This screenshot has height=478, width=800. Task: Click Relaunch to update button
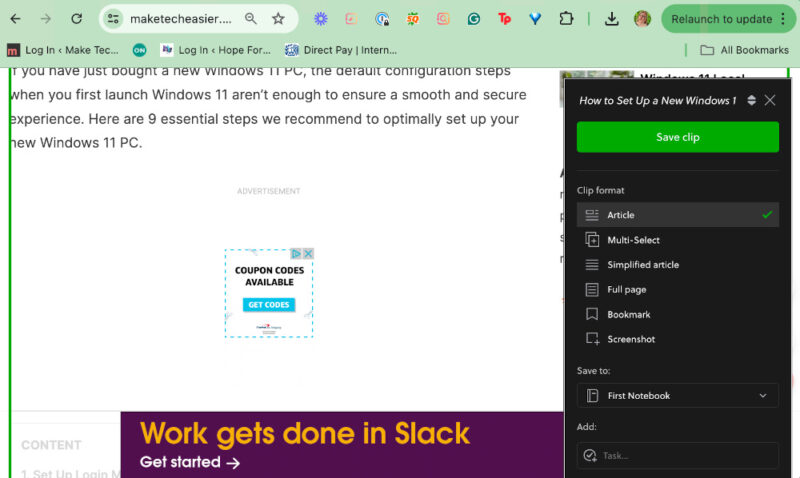721,19
